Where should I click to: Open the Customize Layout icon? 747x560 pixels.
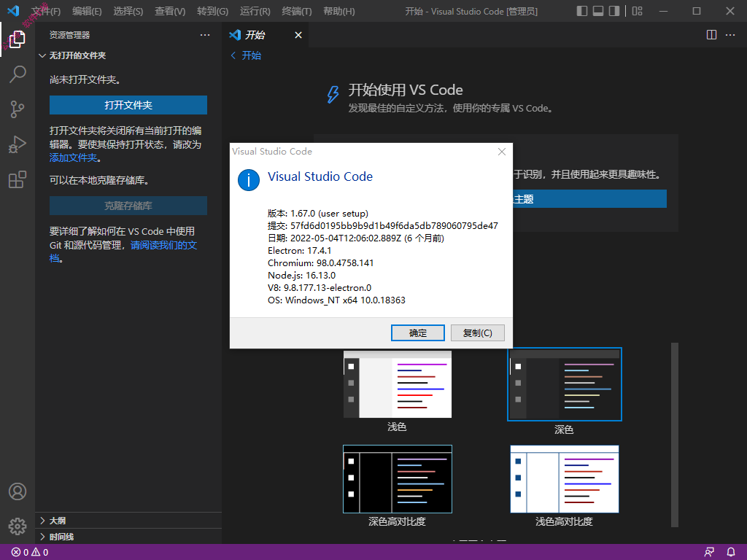tap(637, 11)
